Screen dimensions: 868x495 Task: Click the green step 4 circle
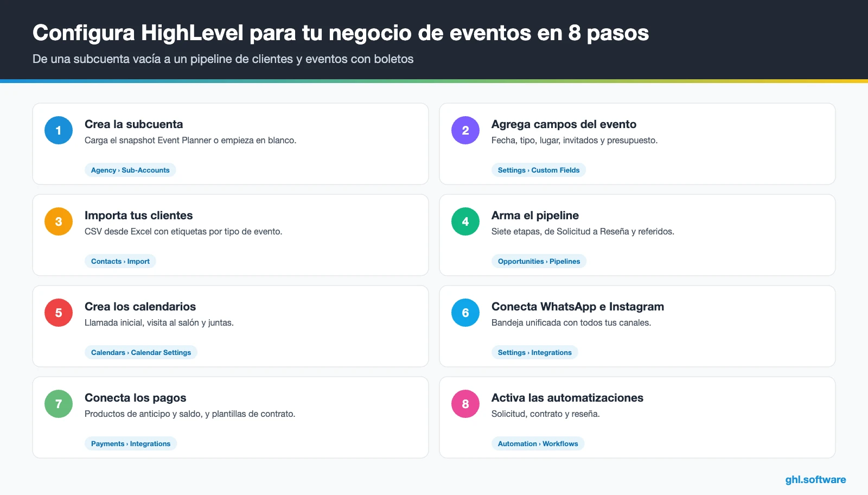point(465,221)
